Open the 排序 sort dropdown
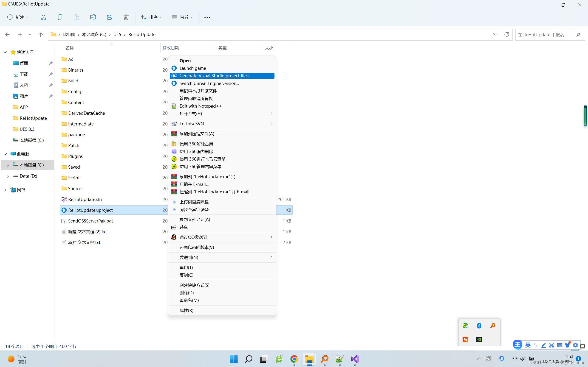 (151, 17)
